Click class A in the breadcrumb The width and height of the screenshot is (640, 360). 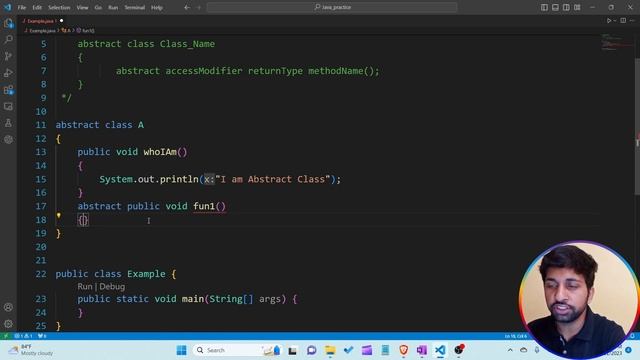(x=67, y=31)
